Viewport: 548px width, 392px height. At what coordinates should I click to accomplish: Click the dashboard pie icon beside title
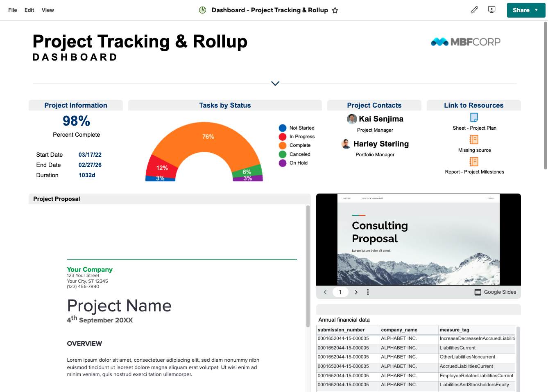[x=202, y=10]
